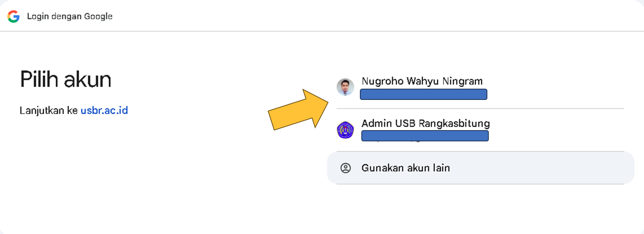Click the Admin USB Rangkasbitung logo avatar
The height and width of the screenshot is (234, 644).
tap(345, 130)
